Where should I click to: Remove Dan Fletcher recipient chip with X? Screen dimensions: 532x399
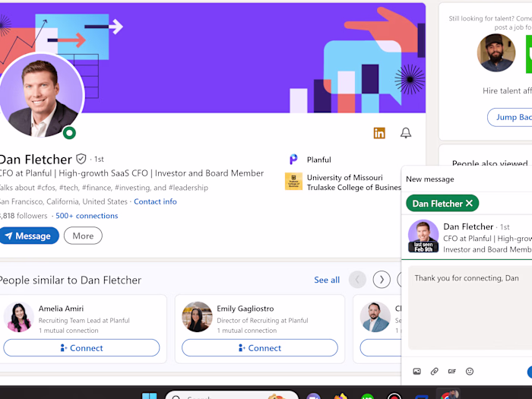469,203
